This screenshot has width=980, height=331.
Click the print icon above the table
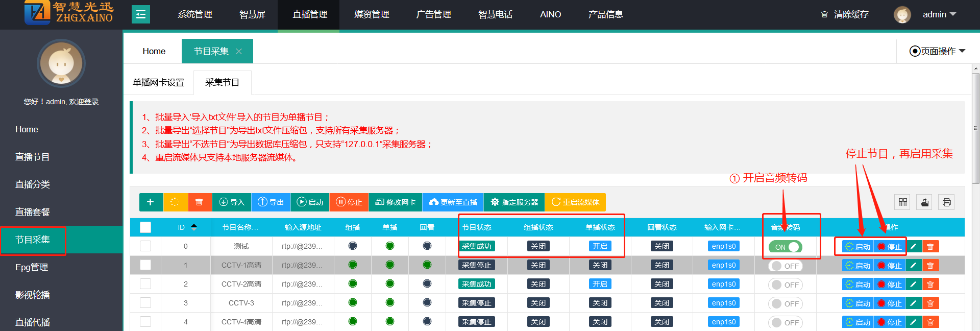pos(946,202)
